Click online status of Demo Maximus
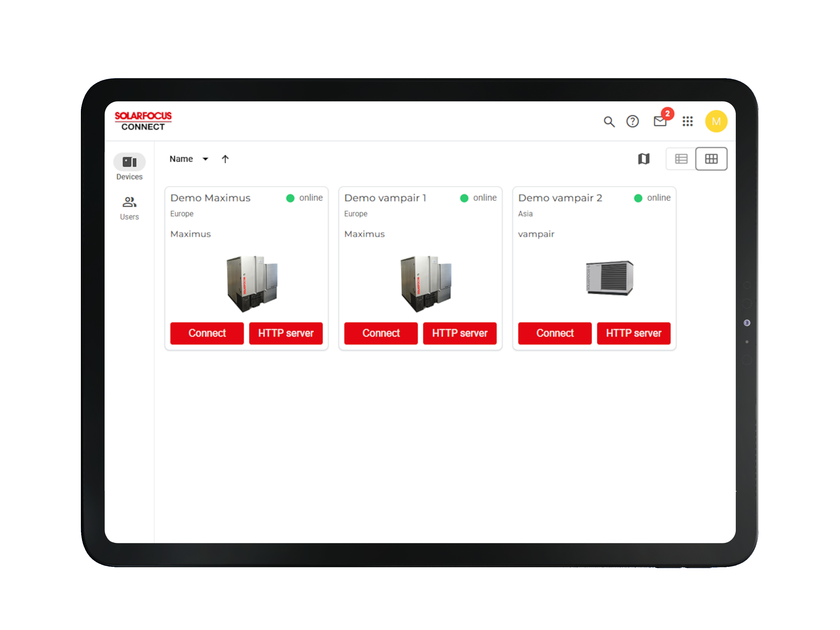This screenshot has width=840, height=630. coord(304,198)
